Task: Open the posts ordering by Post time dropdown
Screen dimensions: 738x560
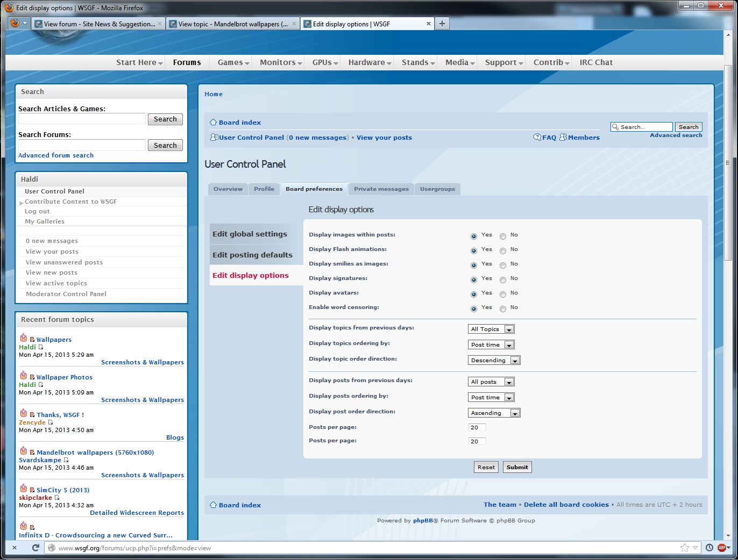Action: 491,397
